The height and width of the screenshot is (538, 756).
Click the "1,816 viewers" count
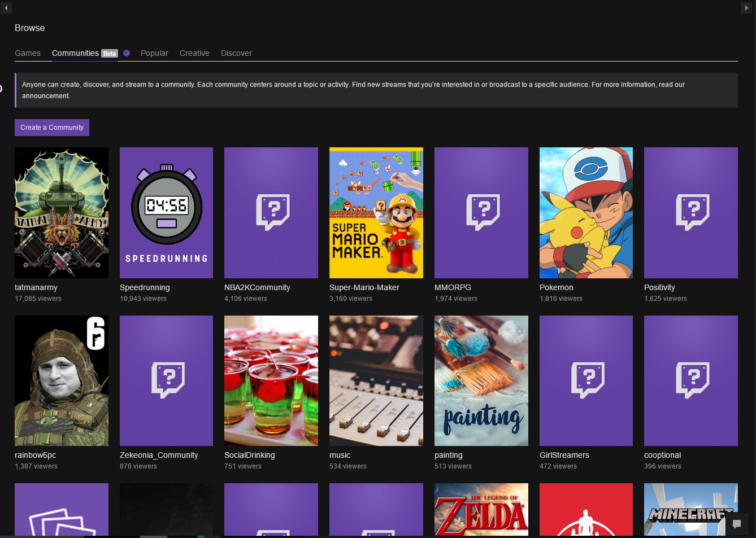[561, 299]
